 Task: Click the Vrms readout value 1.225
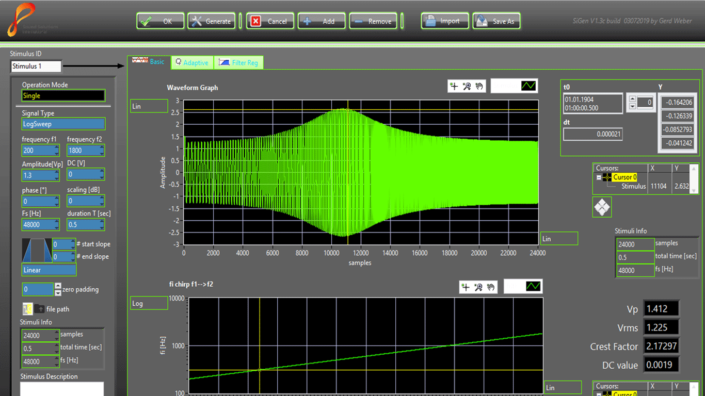click(661, 327)
